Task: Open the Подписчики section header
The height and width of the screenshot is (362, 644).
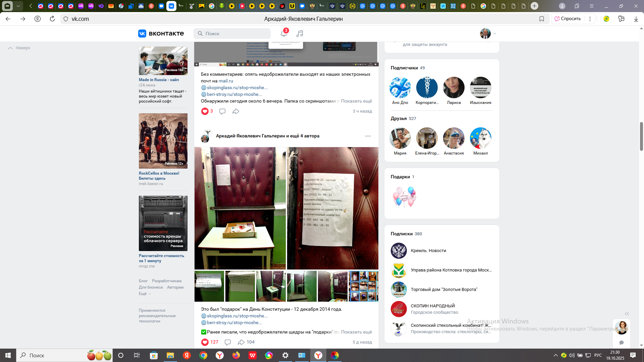Action: tap(404, 68)
